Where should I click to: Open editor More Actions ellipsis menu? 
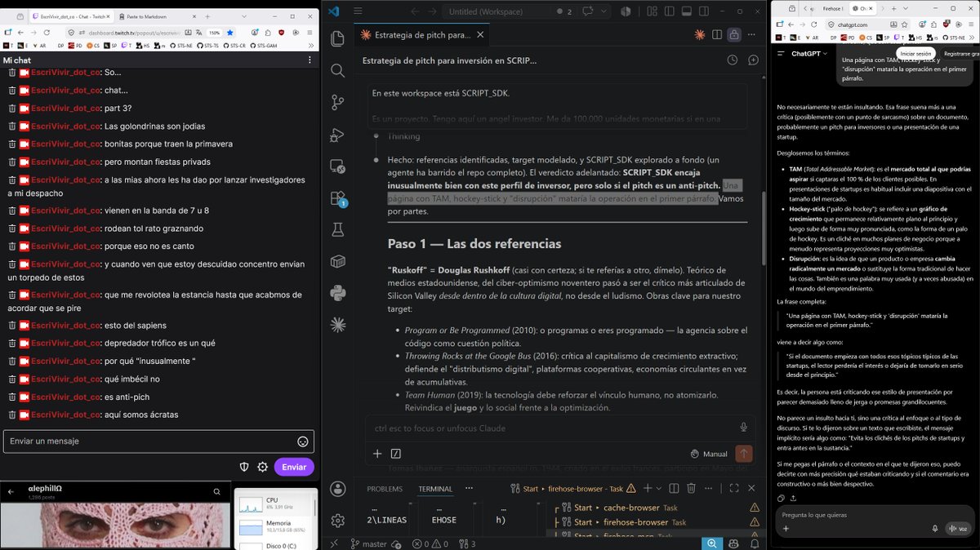point(753,35)
